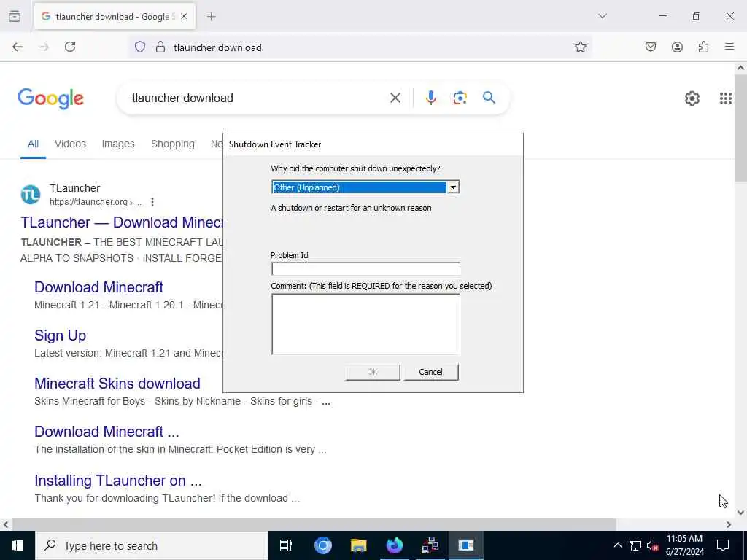The image size is (747, 560).
Task: Switch to the Shopping tab
Action: [173, 144]
